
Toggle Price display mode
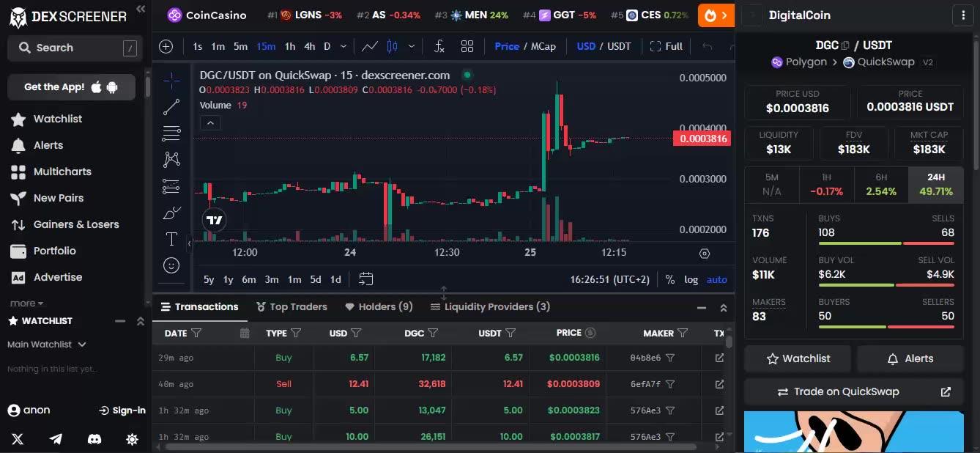(x=507, y=46)
